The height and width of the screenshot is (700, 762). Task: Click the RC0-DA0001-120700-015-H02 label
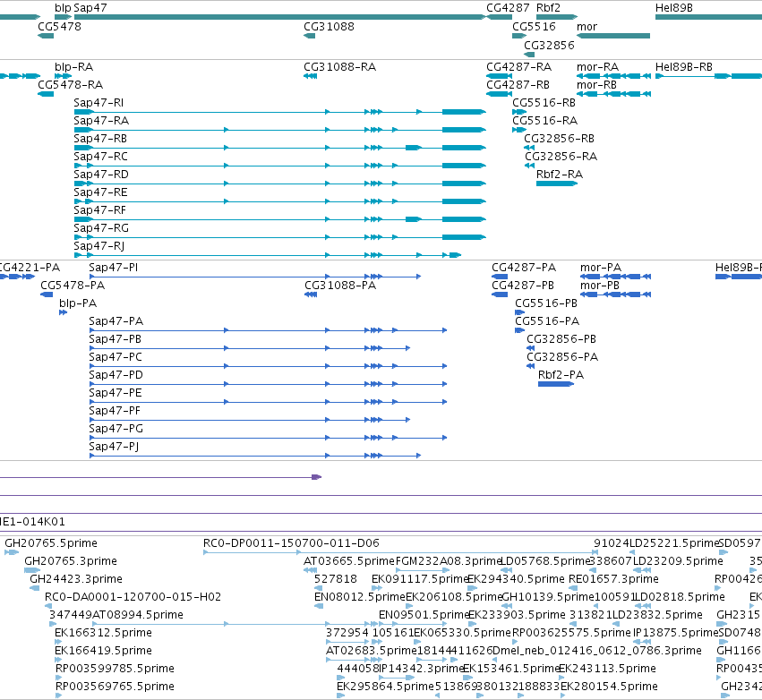(133, 597)
